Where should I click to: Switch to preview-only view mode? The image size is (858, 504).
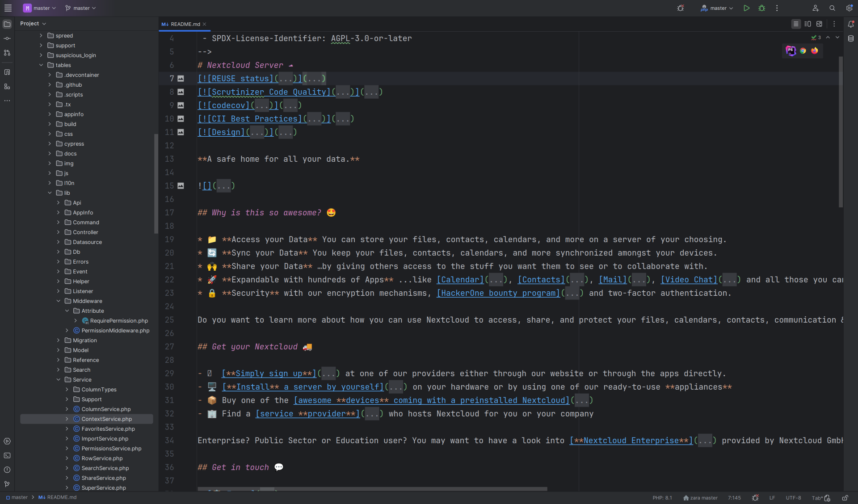[x=819, y=24]
